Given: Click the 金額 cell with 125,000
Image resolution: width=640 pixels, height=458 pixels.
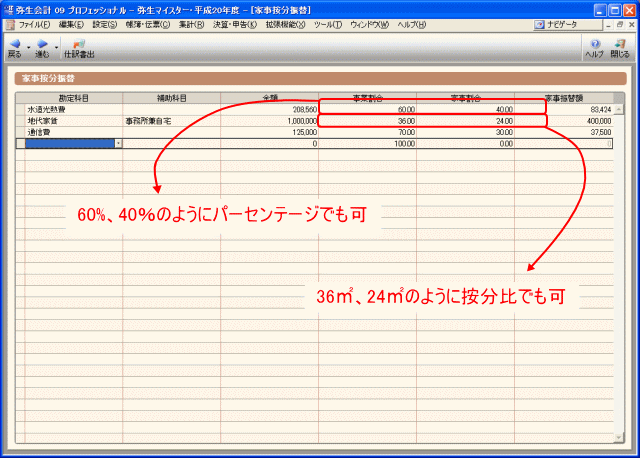Looking at the screenshot, I should coord(270,131).
